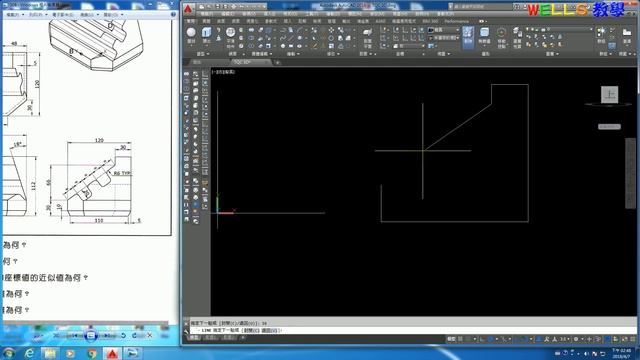
Task: Click the Clean Screen status bar icon
Action: (625, 339)
